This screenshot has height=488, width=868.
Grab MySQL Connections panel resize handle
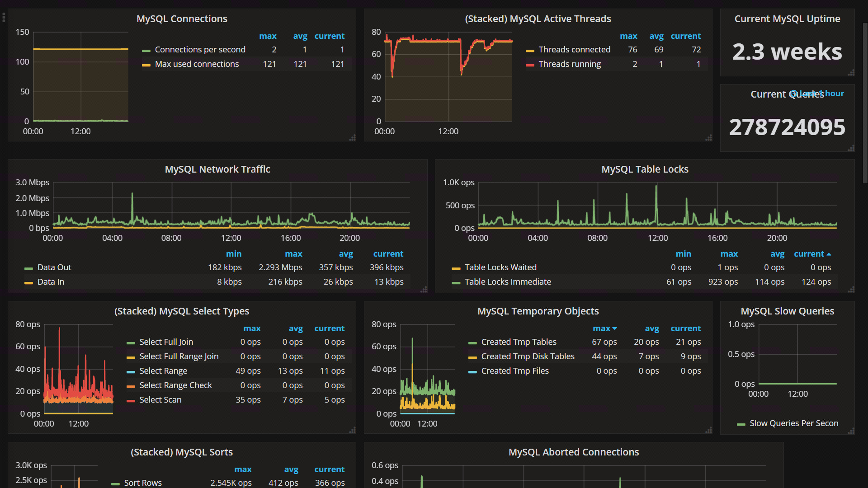point(353,138)
